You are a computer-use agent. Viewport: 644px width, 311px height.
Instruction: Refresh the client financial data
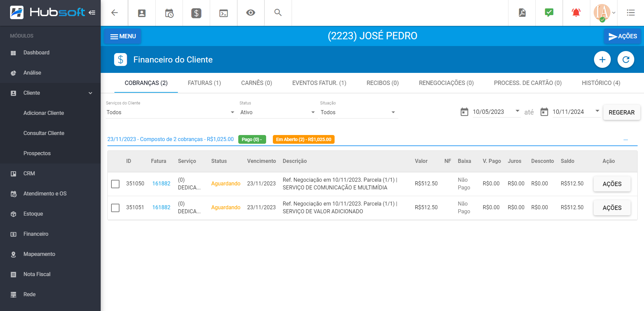click(626, 59)
